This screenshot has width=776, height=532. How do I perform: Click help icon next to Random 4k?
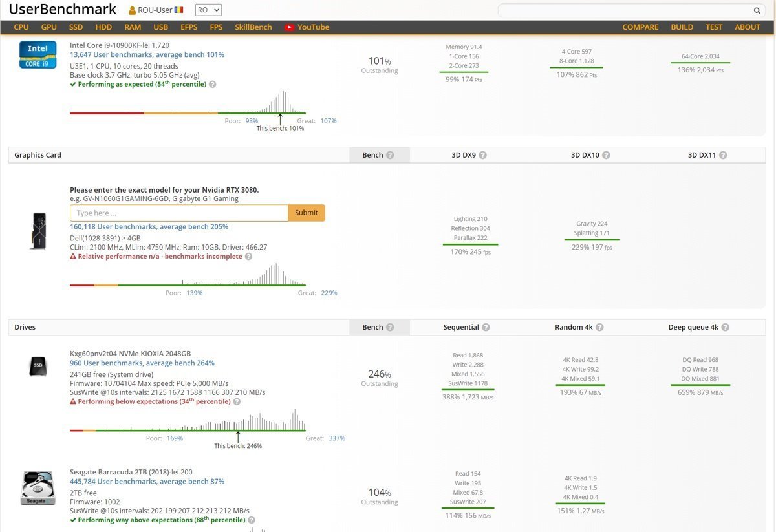coord(599,327)
